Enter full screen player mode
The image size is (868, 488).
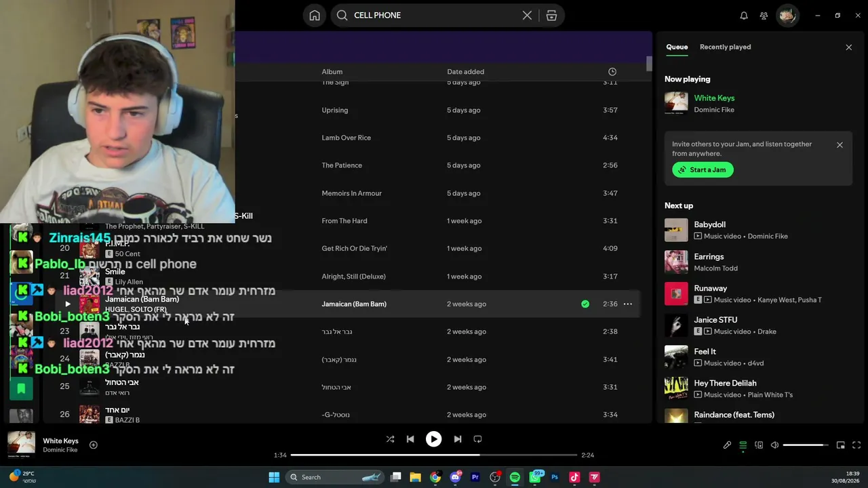(856, 445)
